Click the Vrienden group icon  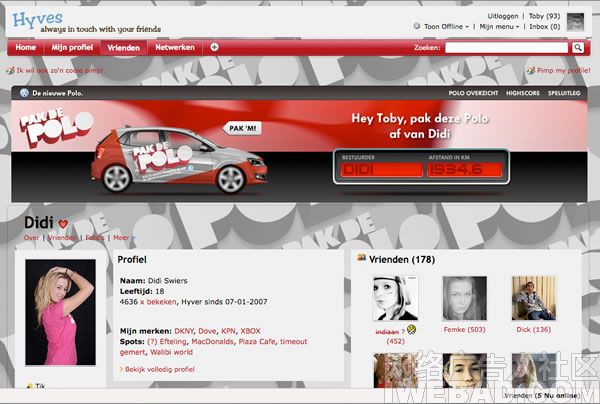click(x=361, y=258)
